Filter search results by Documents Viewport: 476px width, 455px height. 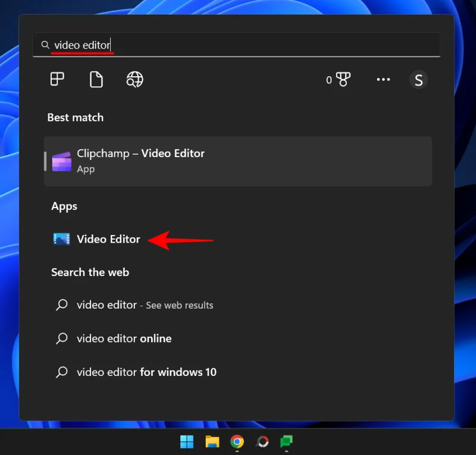(x=96, y=79)
